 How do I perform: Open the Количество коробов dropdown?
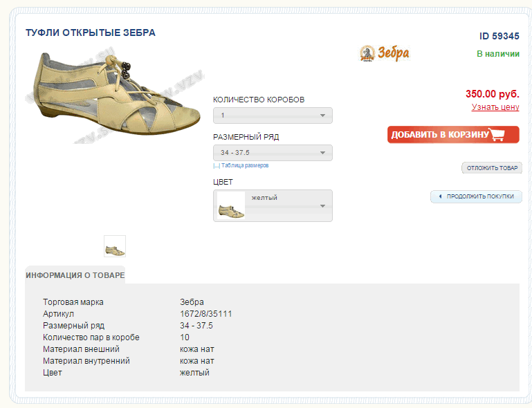[273, 115]
